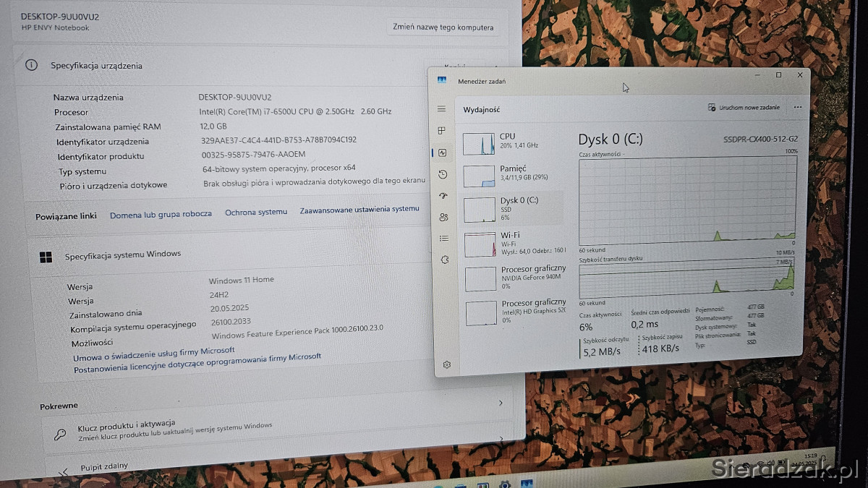Open Domena lub grupa robocza link
The image size is (868, 488).
pyautogui.click(x=161, y=214)
